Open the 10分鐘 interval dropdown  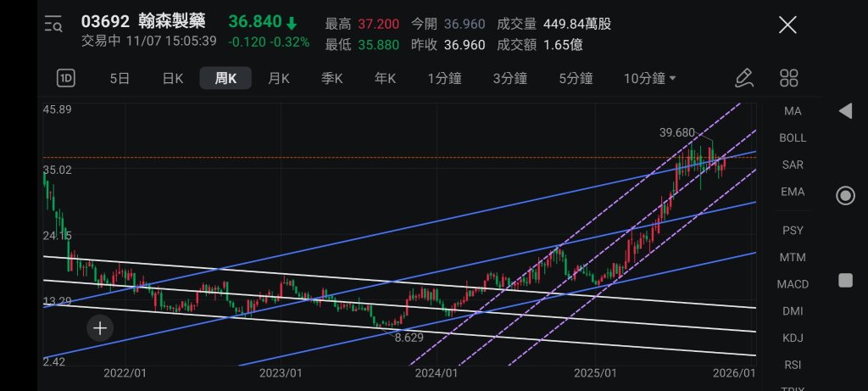coord(650,79)
